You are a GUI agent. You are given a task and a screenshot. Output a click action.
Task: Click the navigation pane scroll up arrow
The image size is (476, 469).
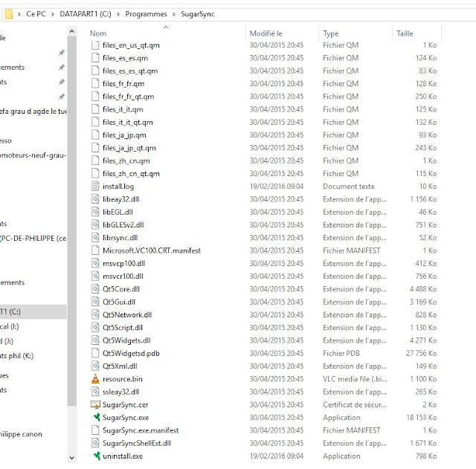click(72, 31)
